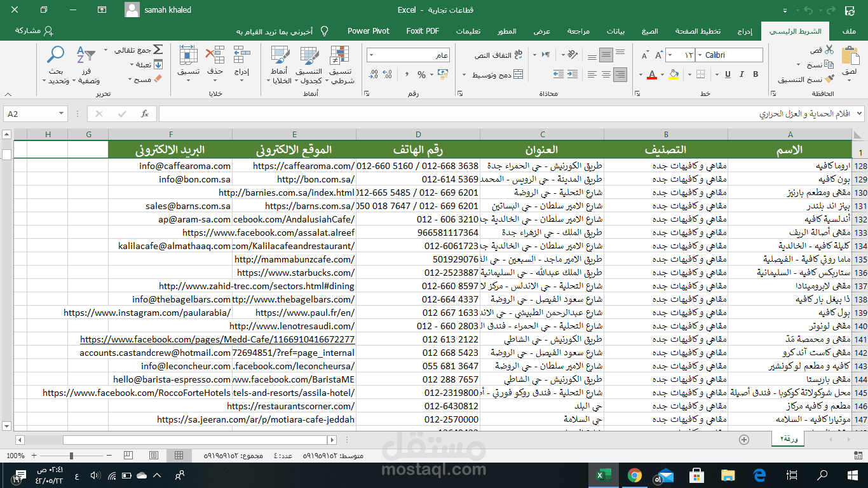868x488 pixels.
Task: Click the Delete cells (حذف) icon
Action: (x=215, y=55)
